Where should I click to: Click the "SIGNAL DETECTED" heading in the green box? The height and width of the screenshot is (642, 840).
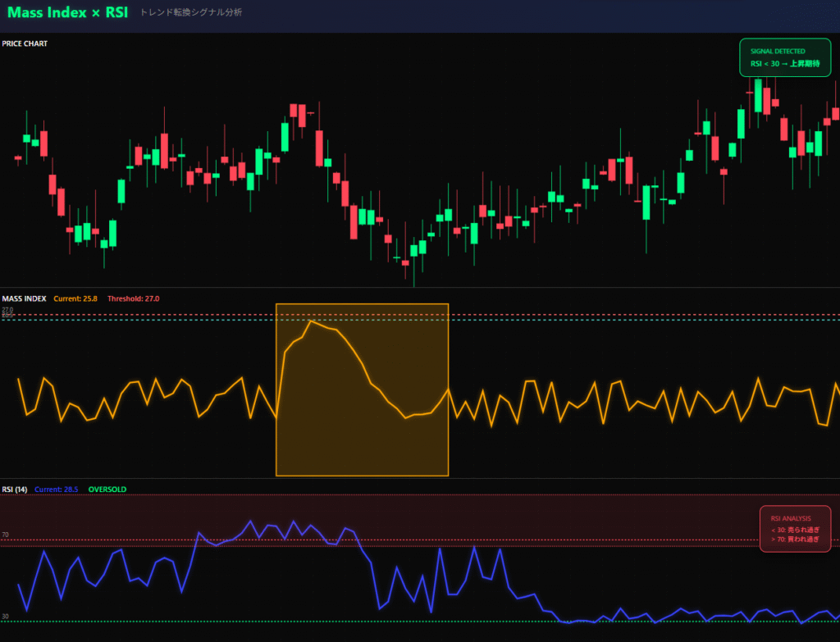tap(778, 52)
